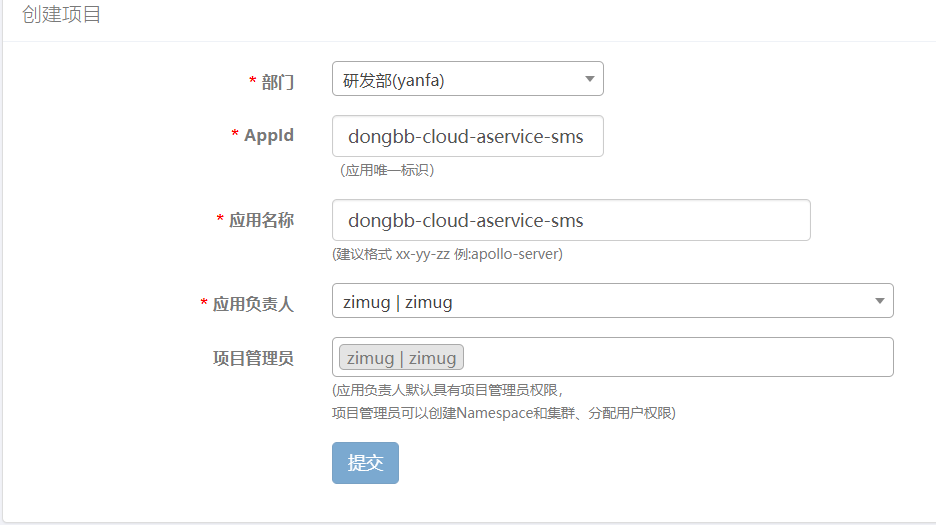Click the empty area of 项目管理员 field
Image resolution: width=936 pixels, height=525 pixels.
coord(680,358)
